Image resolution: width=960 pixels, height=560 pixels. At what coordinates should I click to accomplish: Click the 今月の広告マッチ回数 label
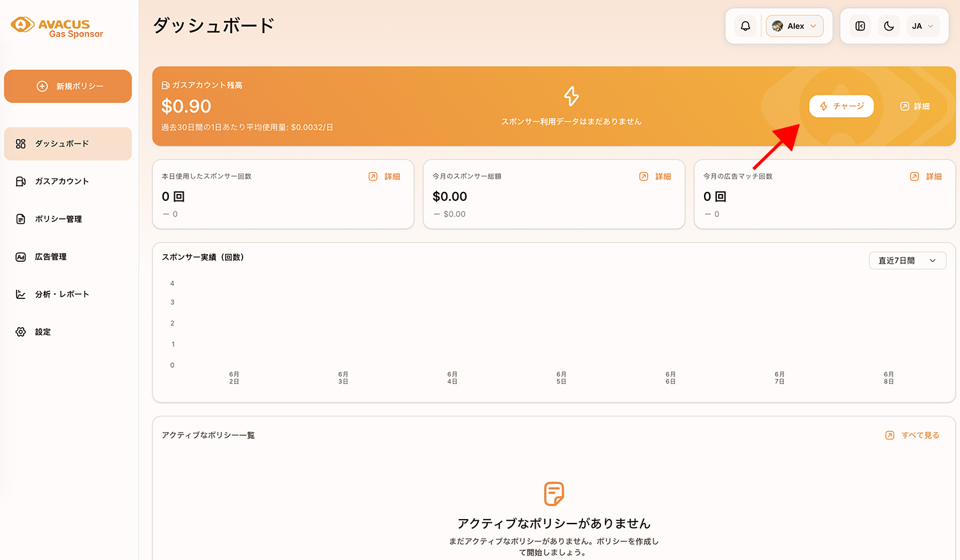[738, 177]
